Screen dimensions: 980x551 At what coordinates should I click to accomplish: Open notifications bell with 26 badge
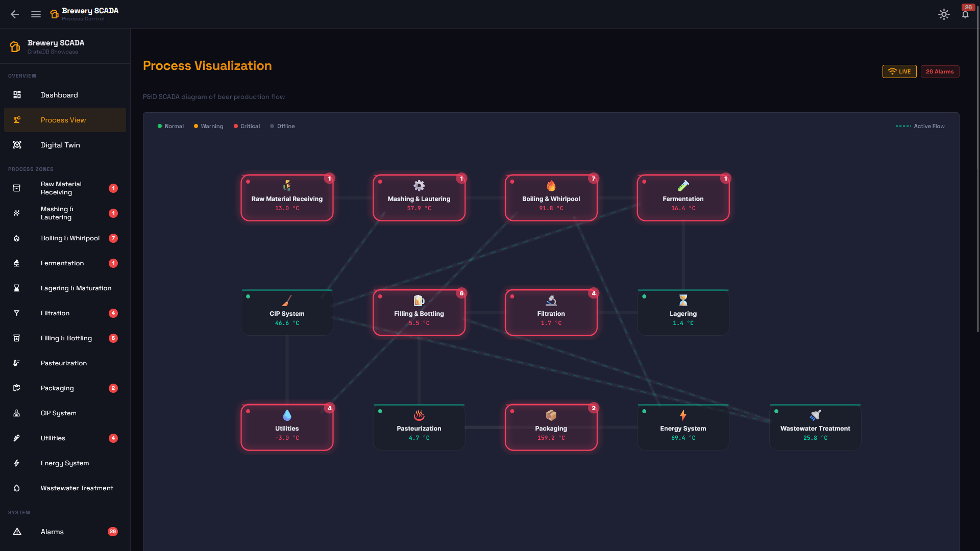coord(965,14)
